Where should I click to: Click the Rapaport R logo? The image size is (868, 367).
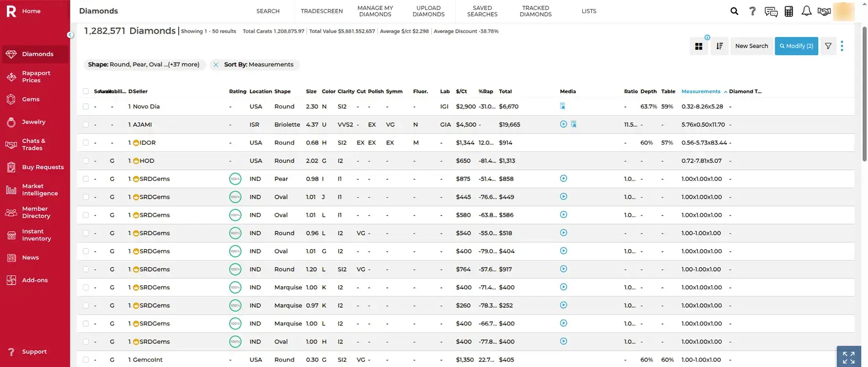click(11, 11)
